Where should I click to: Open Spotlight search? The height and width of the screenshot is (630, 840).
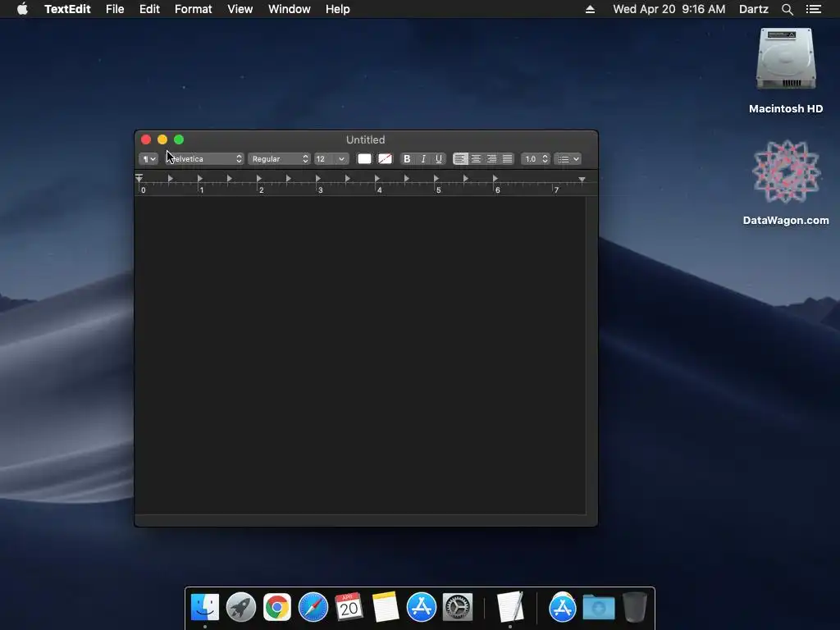point(787,9)
